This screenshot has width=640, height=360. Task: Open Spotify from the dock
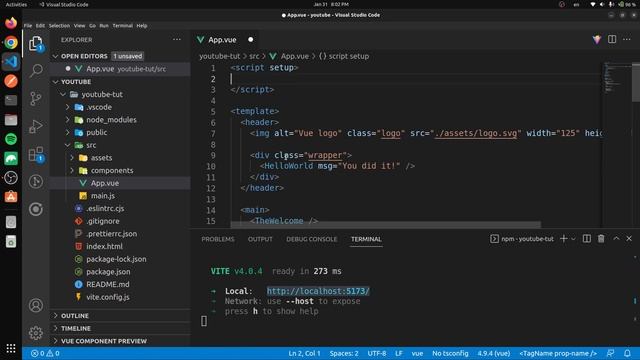point(11,139)
